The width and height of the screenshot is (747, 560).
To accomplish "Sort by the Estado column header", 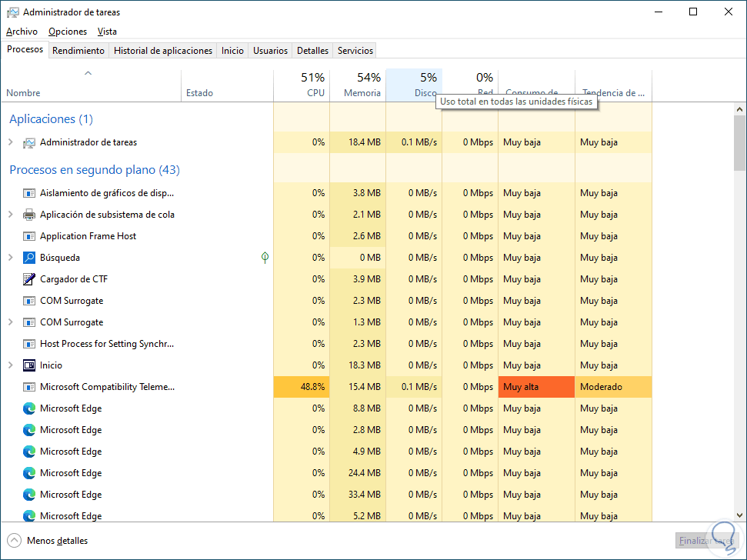I will tap(227, 85).
